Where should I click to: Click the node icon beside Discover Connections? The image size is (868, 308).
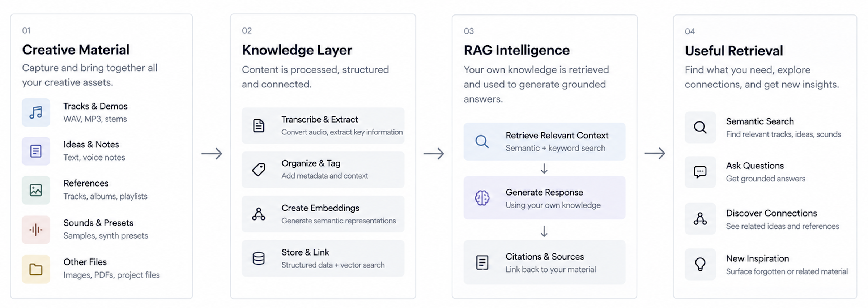click(700, 219)
